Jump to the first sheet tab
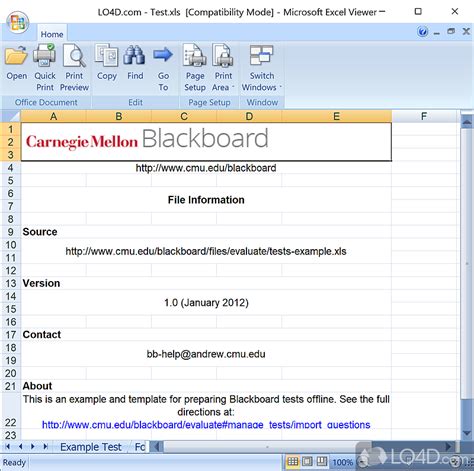474x471 pixels. coord(8,447)
